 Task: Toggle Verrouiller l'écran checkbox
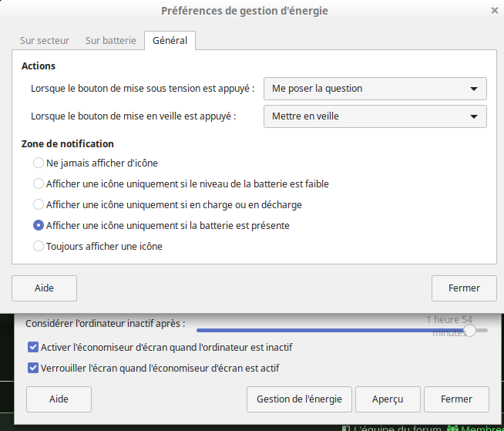pos(33,369)
